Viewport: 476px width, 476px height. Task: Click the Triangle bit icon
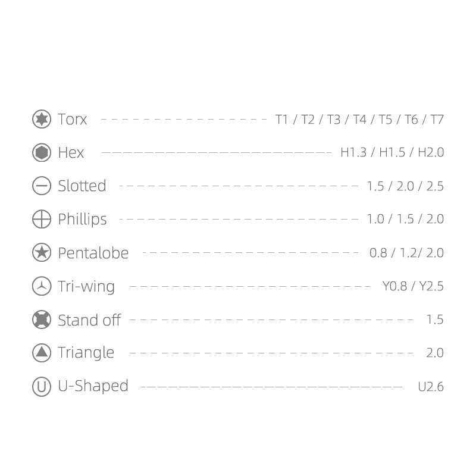[41, 352]
